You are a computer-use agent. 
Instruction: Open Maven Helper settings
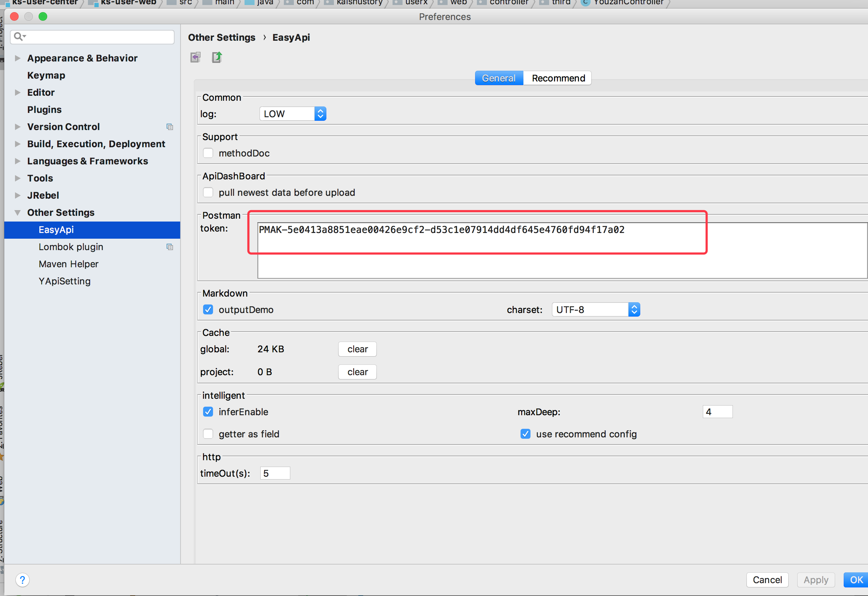[x=68, y=263]
